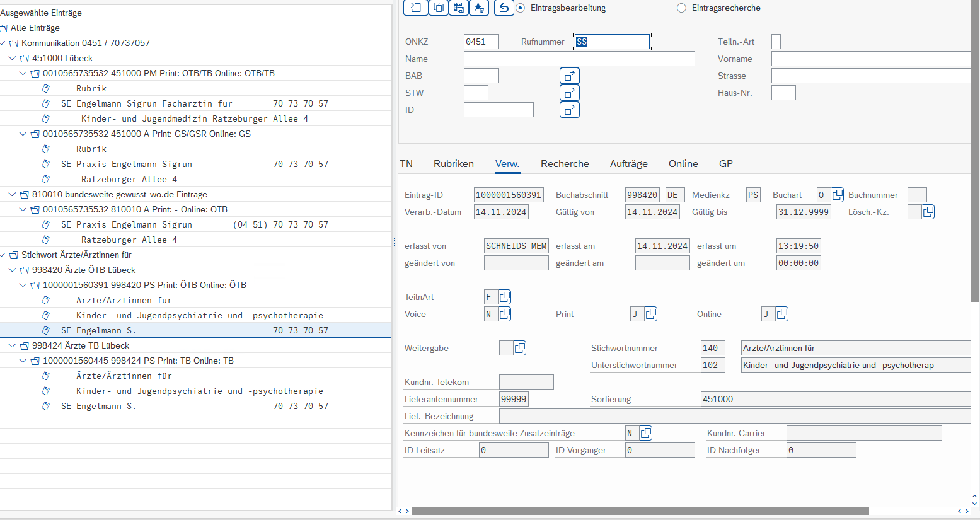
Task: Switch to the TN tab
Action: 406,164
